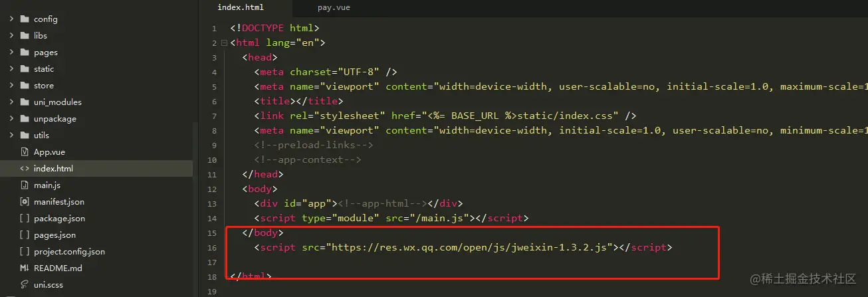
Task: Switch to the pay.vue editor tab
Action: pos(334,8)
